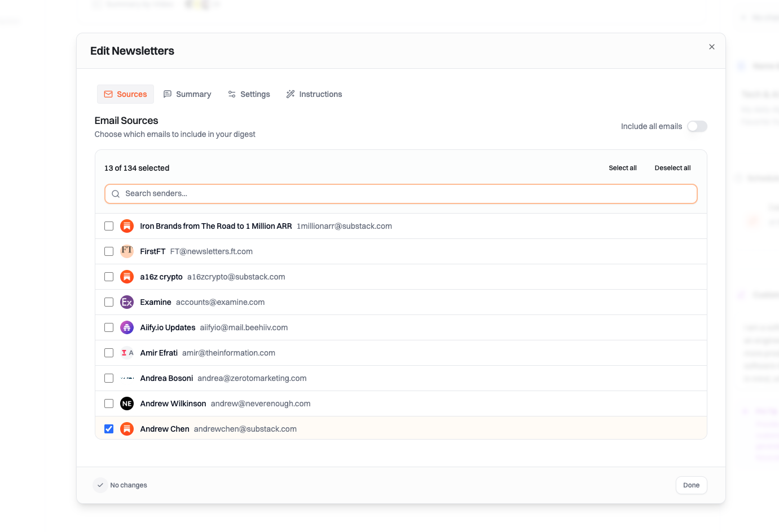Focus the Search senders field
The width and height of the screenshot is (779, 532).
(401, 194)
